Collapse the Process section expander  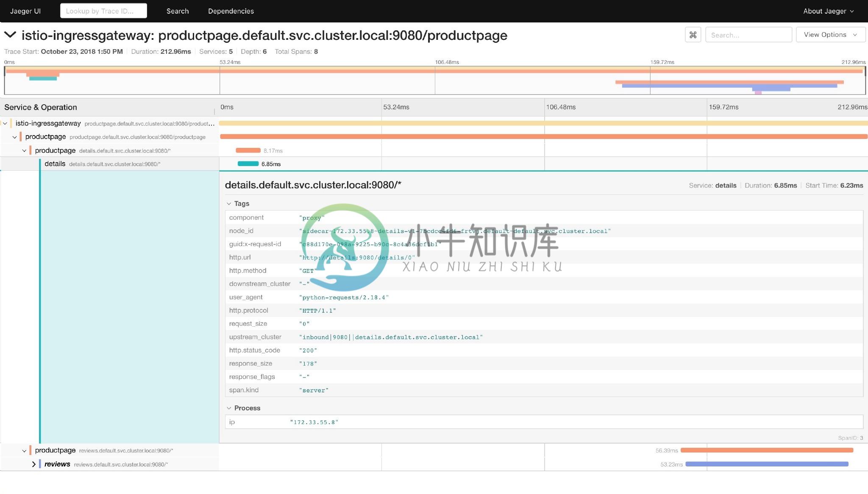point(229,408)
